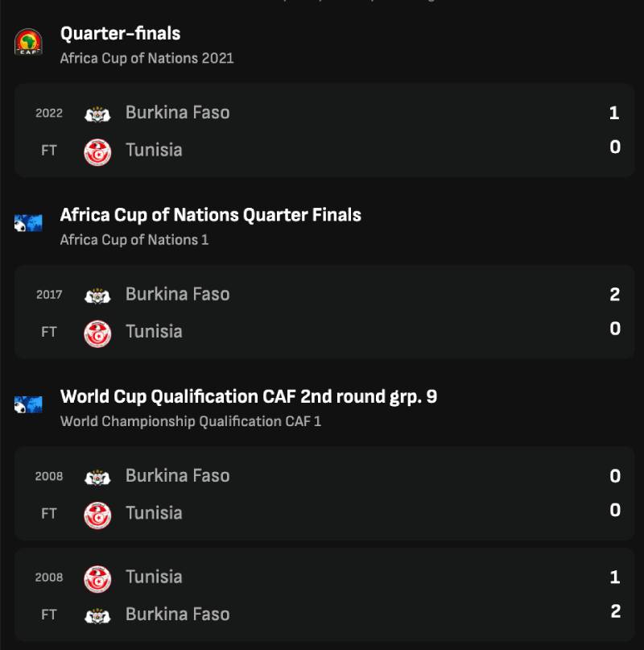The image size is (644, 650).
Task: Click Tunisia crest in the last 2008 match
Action: (97, 578)
